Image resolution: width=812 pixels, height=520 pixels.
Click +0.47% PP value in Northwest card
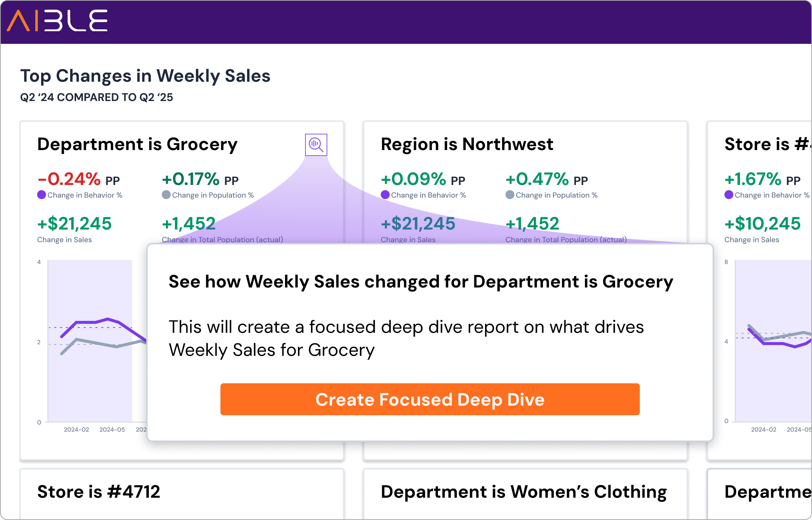[x=546, y=179]
